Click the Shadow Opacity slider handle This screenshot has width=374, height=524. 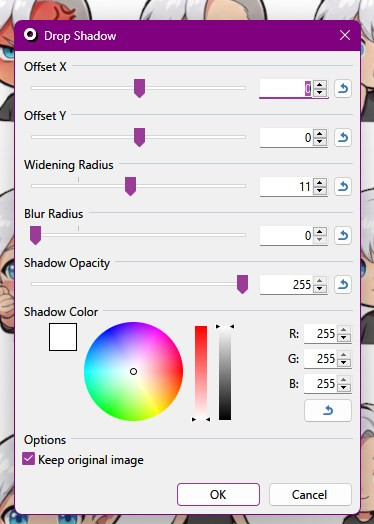(242, 284)
